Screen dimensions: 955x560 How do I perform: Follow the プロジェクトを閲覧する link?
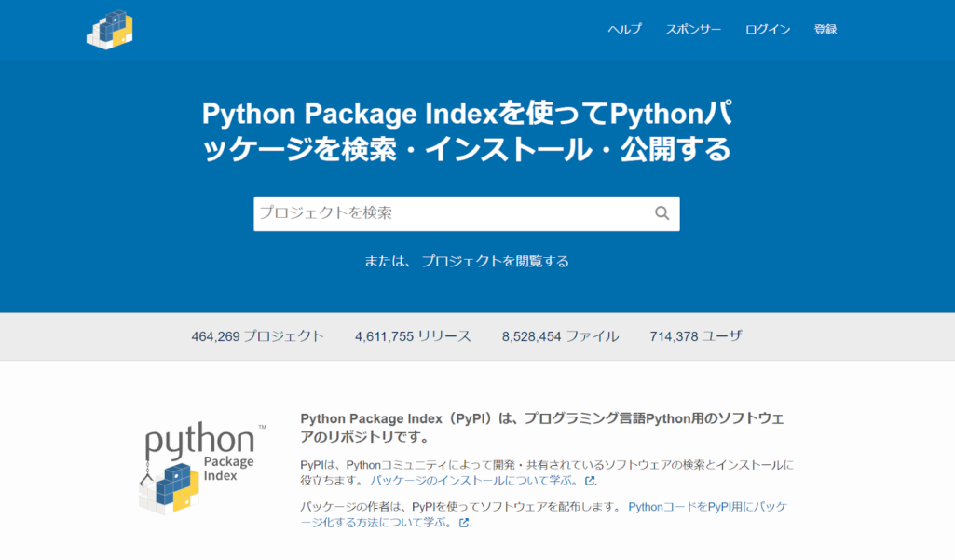pyautogui.click(x=495, y=261)
